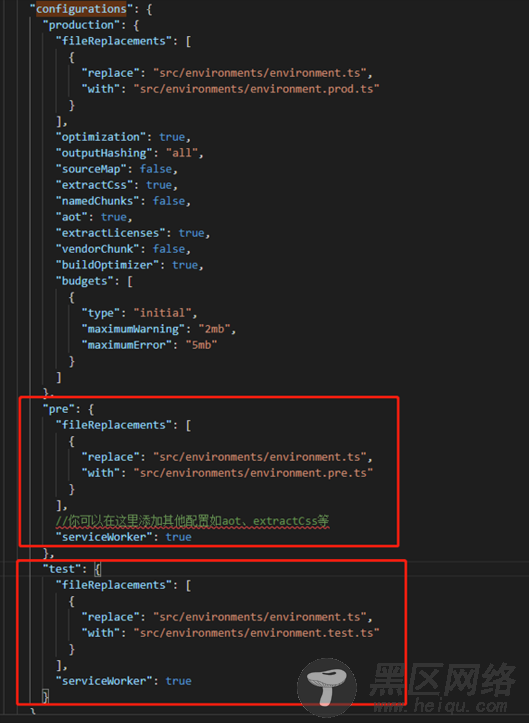Click the highlighted "configurations" key

coord(81,9)
